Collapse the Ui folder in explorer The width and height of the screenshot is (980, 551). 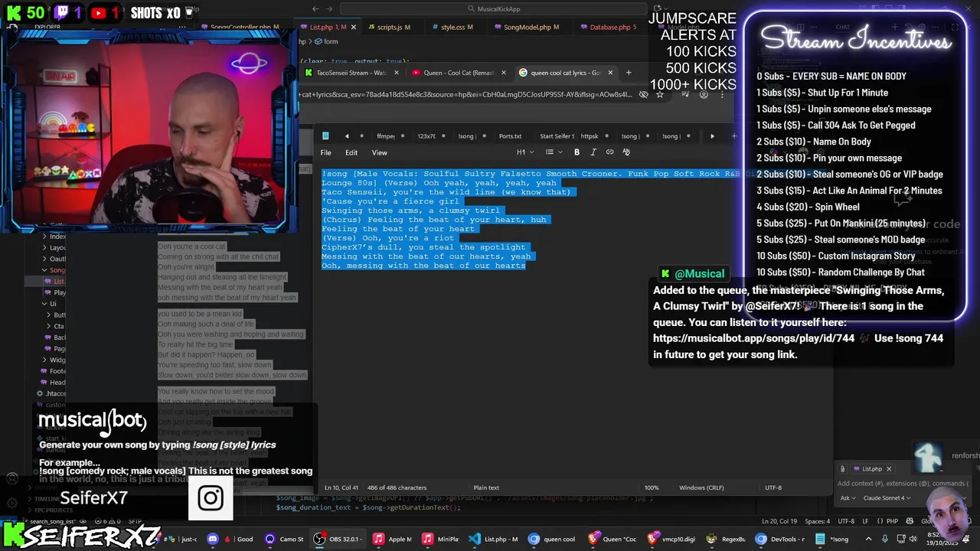pos(49,304)
